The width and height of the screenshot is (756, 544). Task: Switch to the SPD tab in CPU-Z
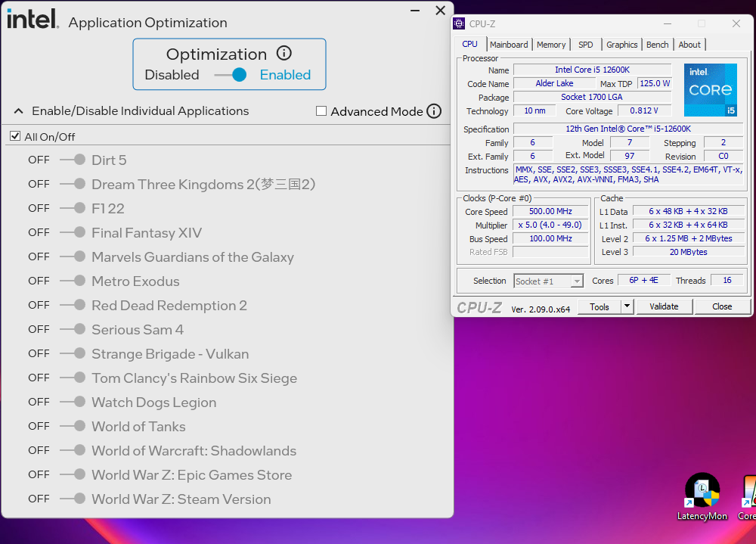click(x=585, y=45)
